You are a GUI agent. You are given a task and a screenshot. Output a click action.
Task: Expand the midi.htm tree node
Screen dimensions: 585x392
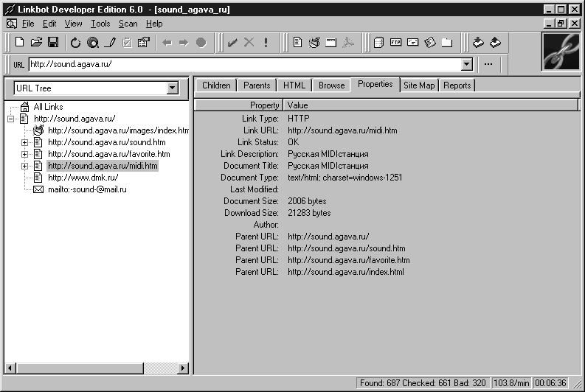(24, 167)
